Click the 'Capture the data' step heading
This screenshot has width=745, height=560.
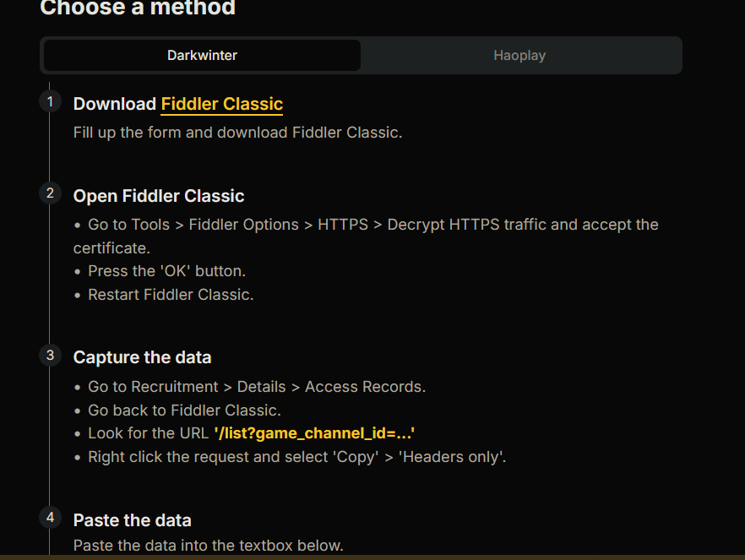click(142, 357)
